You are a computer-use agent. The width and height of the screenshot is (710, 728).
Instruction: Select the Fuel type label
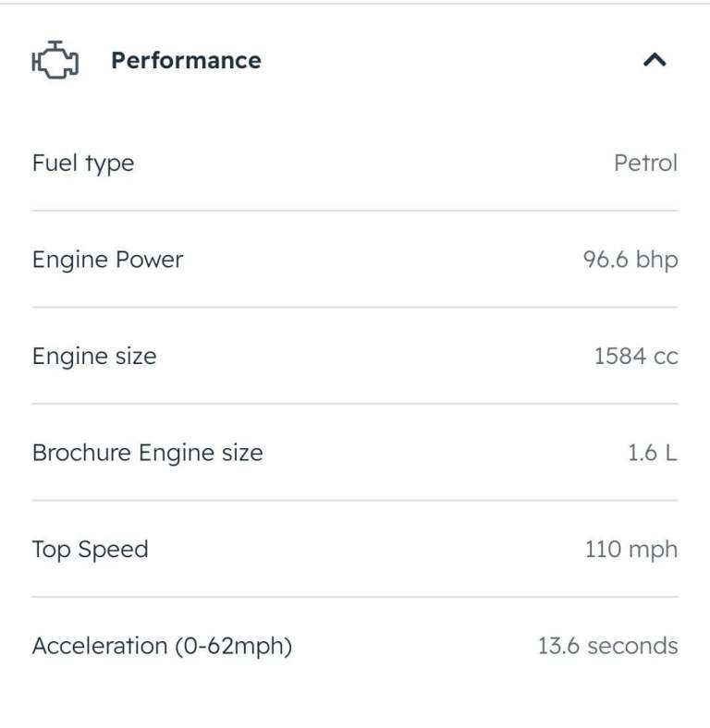[83, 164]
